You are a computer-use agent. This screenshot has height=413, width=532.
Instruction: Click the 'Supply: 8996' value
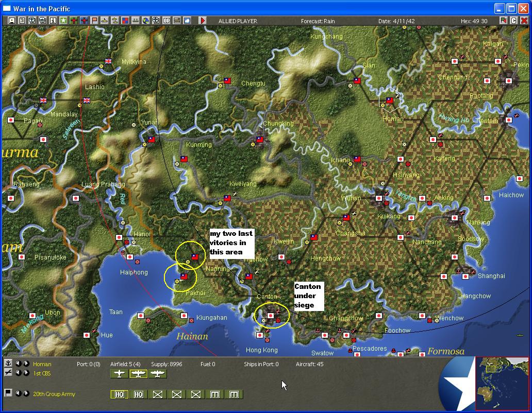tap(167, 364)
